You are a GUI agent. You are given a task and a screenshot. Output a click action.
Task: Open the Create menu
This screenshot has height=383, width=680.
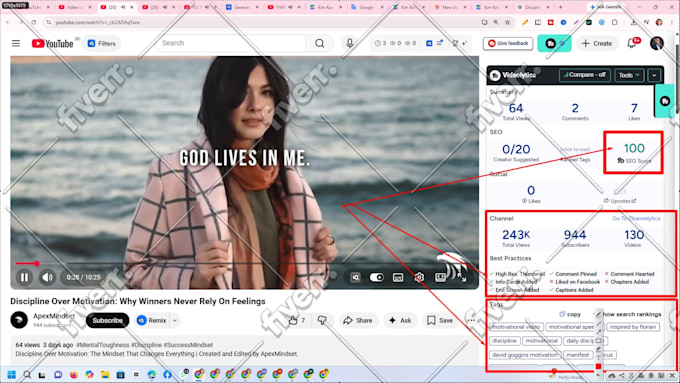coord(597,43)
